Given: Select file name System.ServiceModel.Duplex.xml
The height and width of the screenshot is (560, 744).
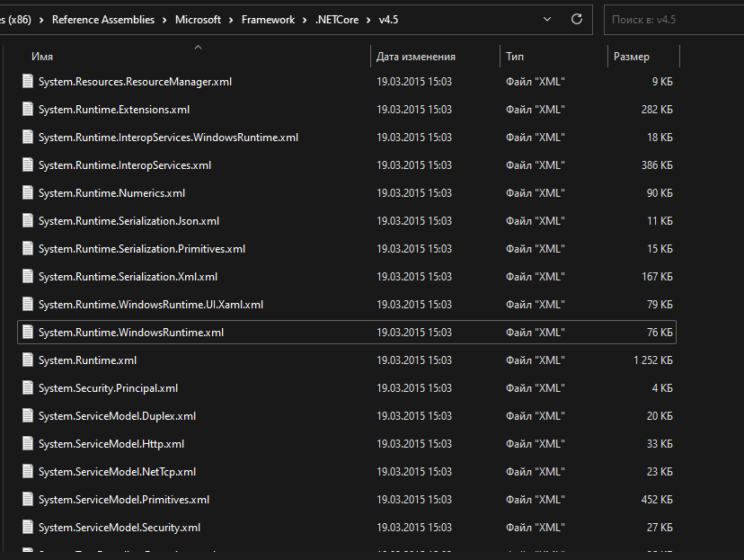Looking at the screenshot, I should (117, 416).
